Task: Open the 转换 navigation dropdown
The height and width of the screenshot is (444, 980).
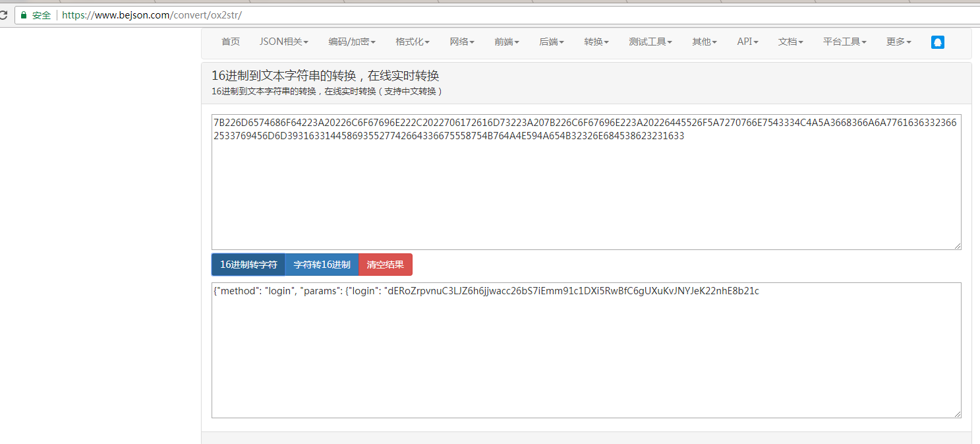Action: click(596, 42)
